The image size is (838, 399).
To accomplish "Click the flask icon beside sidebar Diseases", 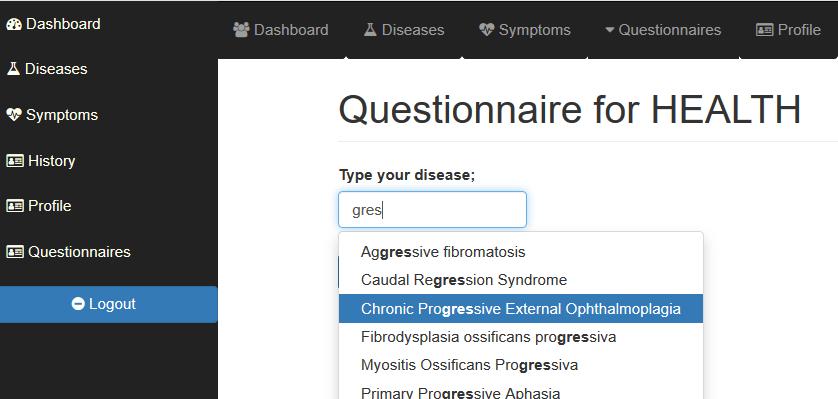I will pyautogui.click(x=13, y=69).
